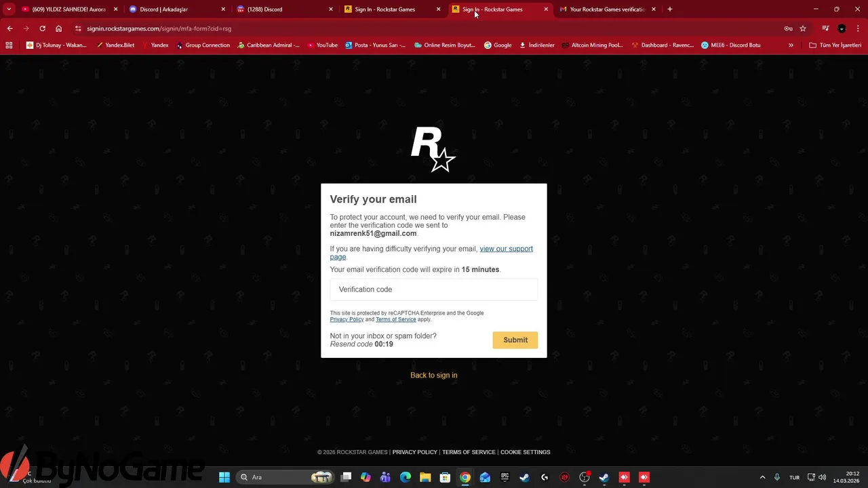Focus the Verification code field
This screenshot has height=488, width=868.
[433, 289]
